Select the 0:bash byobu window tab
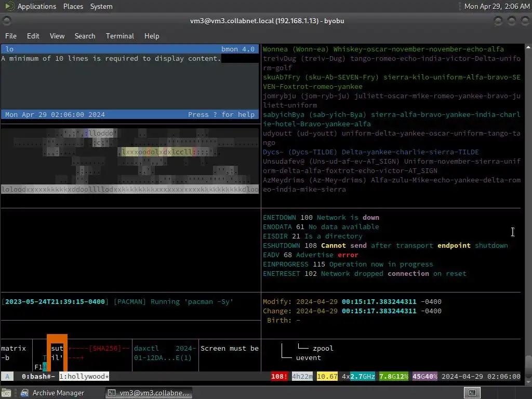 click(38, 376)
